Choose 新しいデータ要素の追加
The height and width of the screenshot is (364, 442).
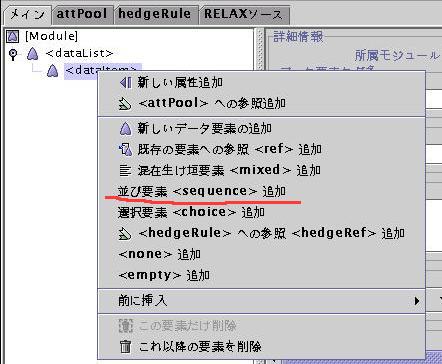(261, 128)
